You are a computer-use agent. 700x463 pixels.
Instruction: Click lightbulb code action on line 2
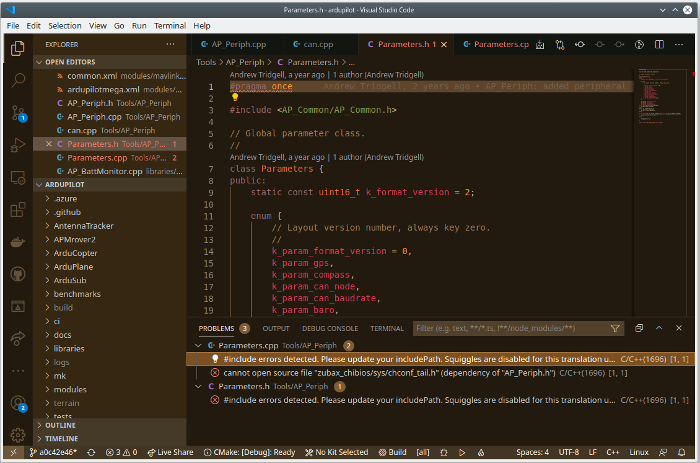point(235,97)
